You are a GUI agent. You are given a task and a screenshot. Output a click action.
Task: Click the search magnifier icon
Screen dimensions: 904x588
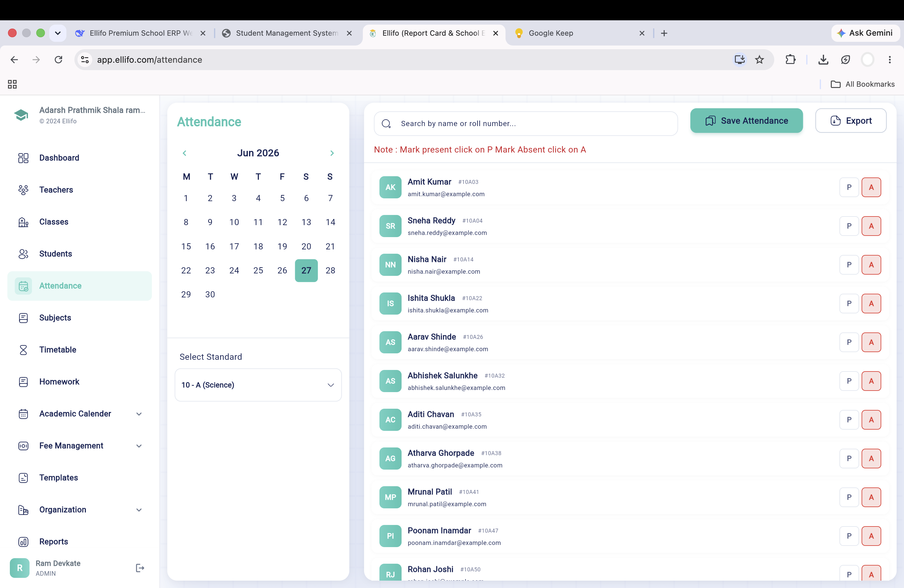(x=386, y=123)
